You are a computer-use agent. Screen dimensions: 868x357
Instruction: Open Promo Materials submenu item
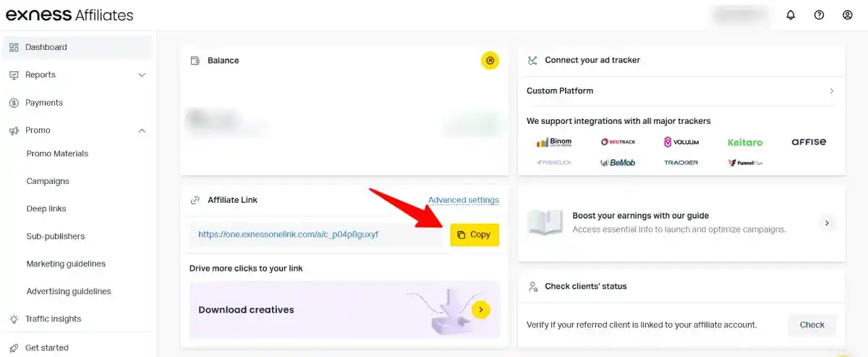pos(57,154)
